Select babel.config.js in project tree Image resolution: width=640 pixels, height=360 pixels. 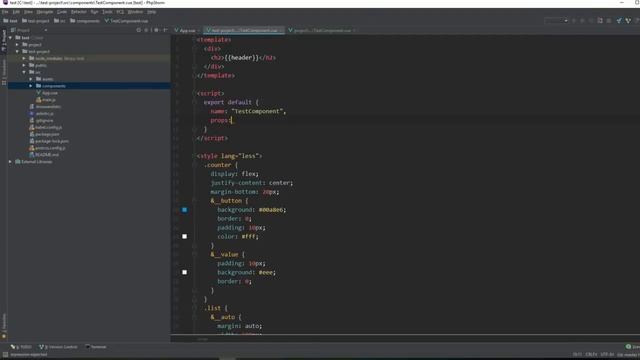pos(45,127)
